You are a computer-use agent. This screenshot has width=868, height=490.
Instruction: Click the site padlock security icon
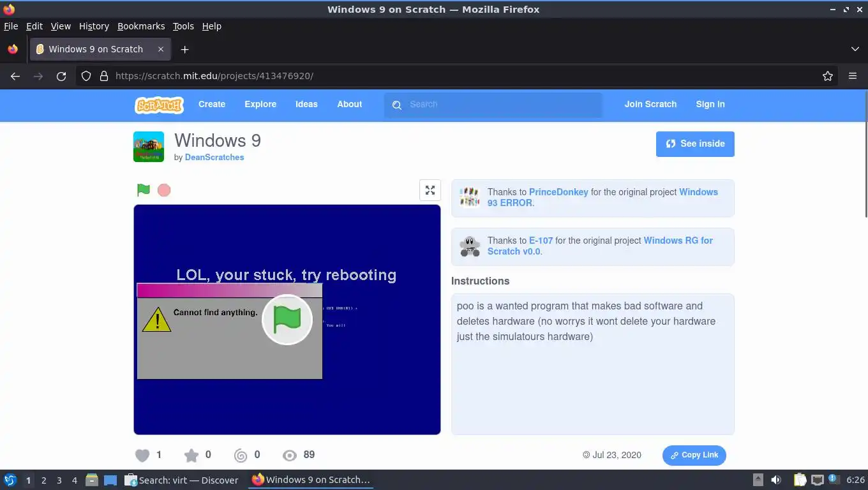(104, 76)
